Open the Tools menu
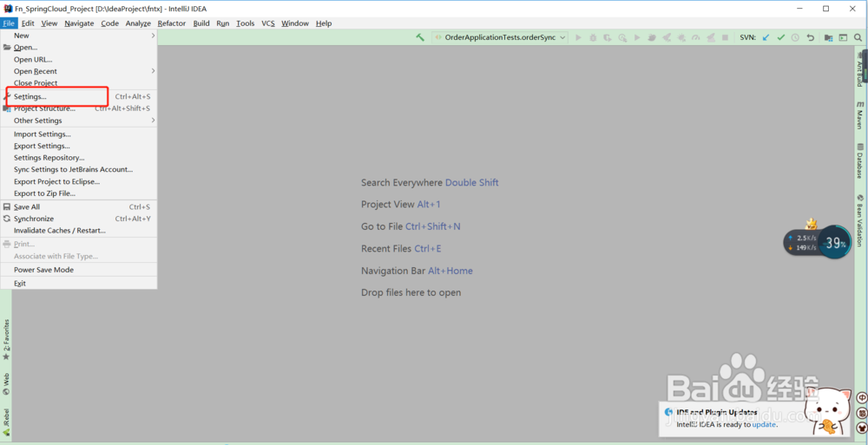 click(246, 23)
